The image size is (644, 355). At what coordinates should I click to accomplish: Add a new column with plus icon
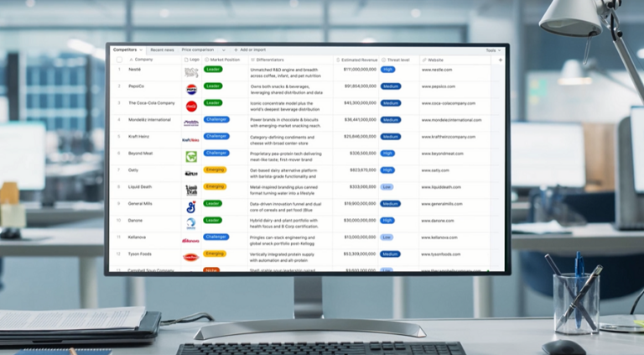point(501,60)
